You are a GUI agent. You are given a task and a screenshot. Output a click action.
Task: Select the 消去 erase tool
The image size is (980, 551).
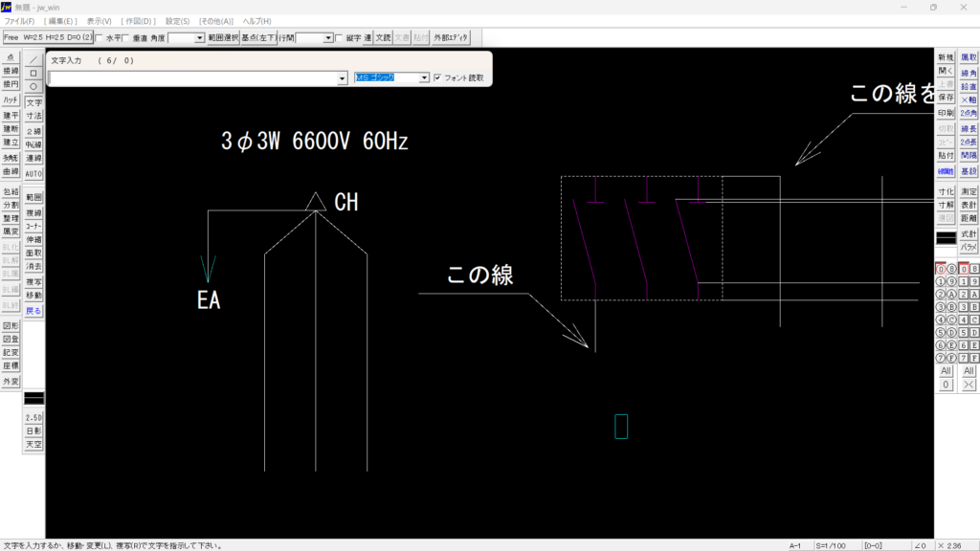coord(33,266)
